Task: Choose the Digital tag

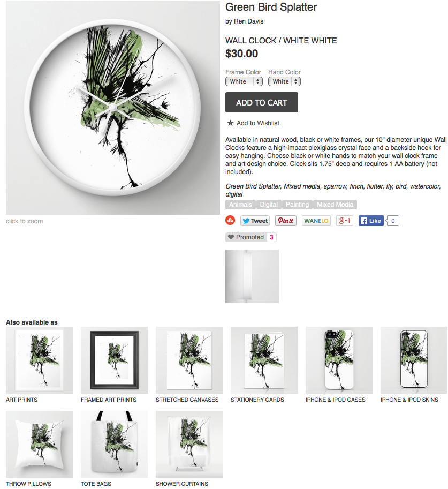Action: (x=269, y=205)
